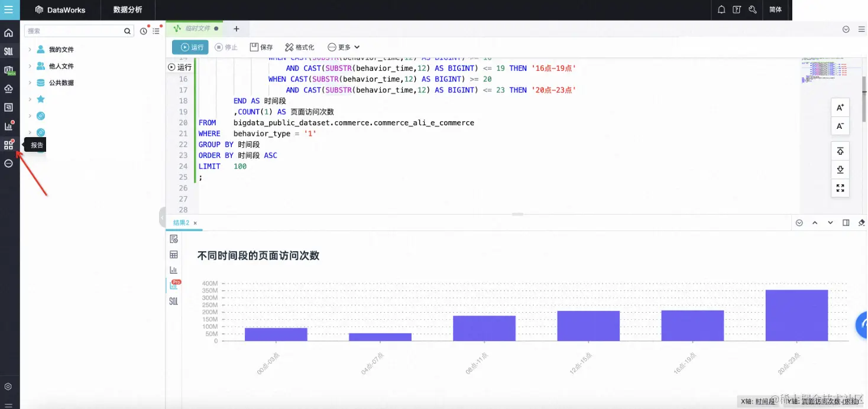
Task: Open the help question mark icon
Action: (x=737, y=9)
